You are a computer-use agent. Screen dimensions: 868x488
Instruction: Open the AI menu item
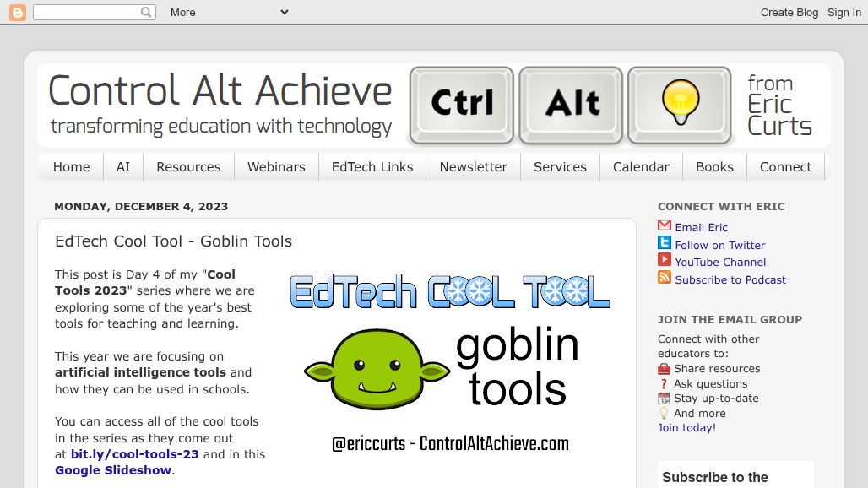coord(122,166)
